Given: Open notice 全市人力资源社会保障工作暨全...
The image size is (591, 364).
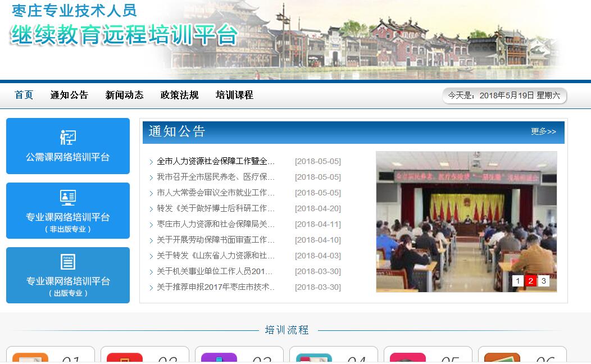Looking at the screenshot, I should tap(216, 161).
